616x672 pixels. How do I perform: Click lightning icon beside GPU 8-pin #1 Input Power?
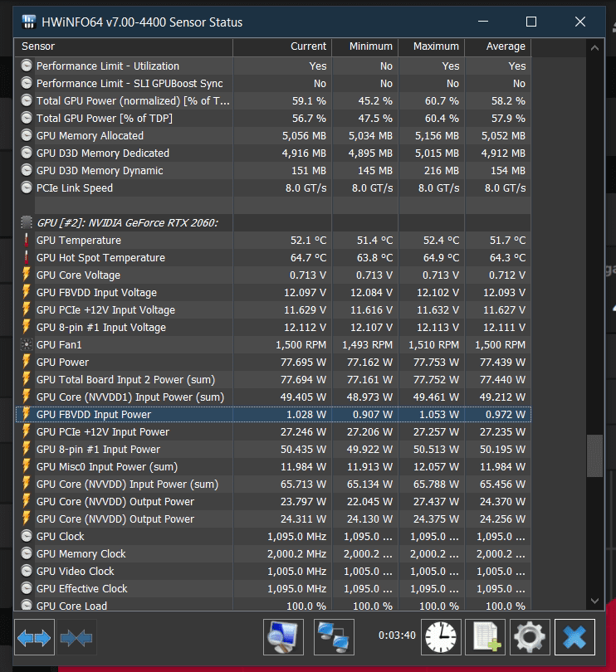27,449
